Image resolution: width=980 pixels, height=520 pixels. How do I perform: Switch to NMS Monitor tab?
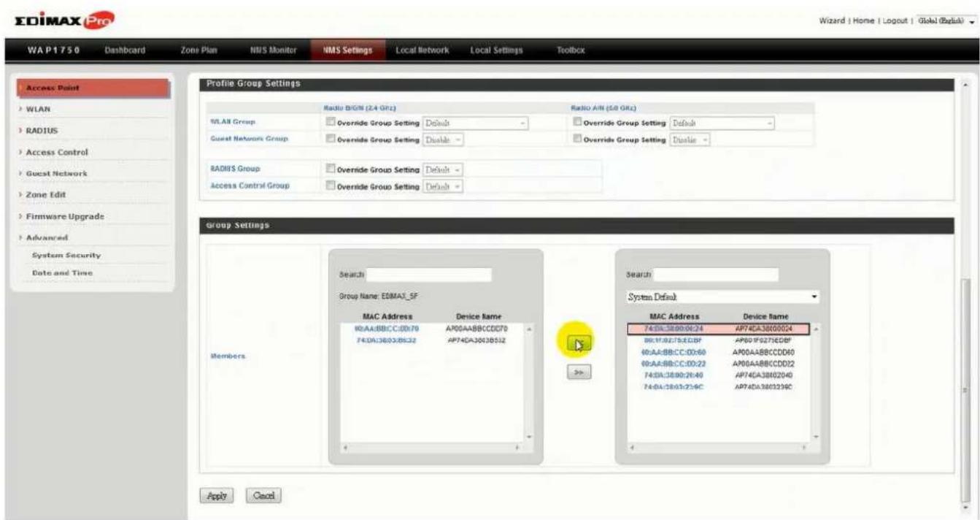[x=273, y=50]
